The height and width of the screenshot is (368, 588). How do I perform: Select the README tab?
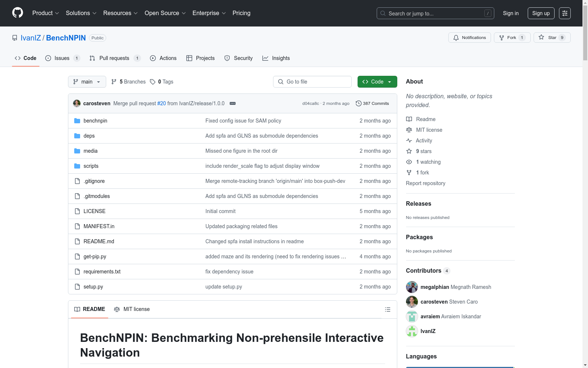(x=90, y=309)
